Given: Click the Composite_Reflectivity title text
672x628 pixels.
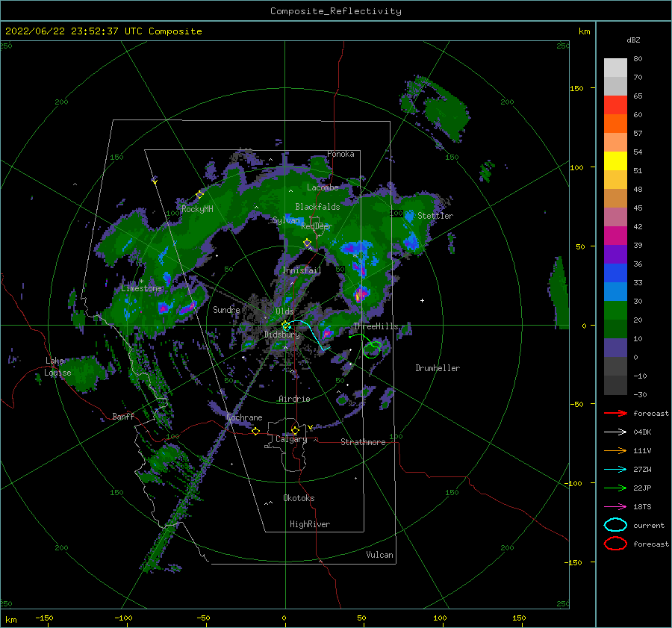Looking at the screenshot, I should click(x=335, y=11).
